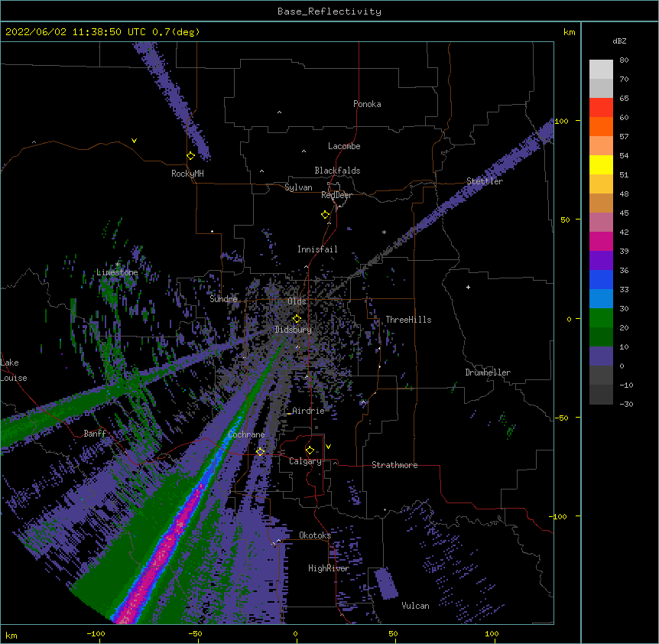Screen dimensions: 659x644
Task: Click the Airdrie label
Action: (309, 411)
